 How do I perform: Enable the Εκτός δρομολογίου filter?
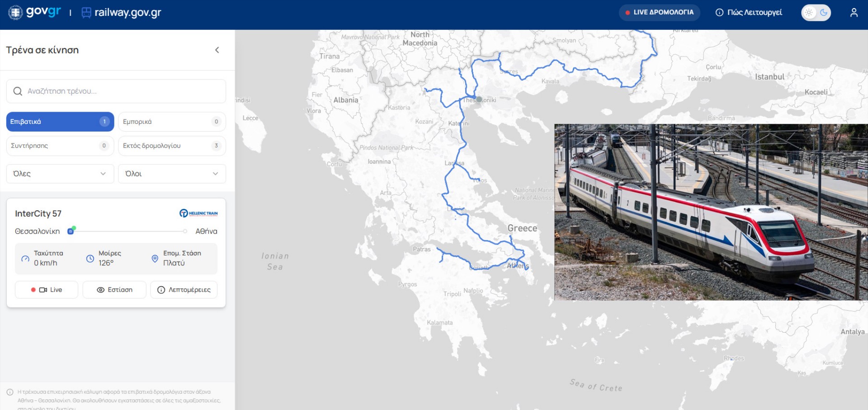click(x=172, y=146)
